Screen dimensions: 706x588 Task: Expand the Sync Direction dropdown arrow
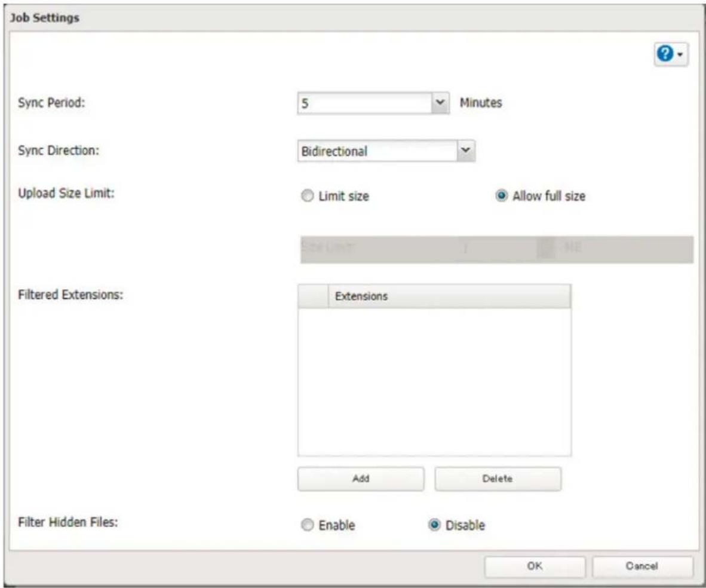coord(466,151)
